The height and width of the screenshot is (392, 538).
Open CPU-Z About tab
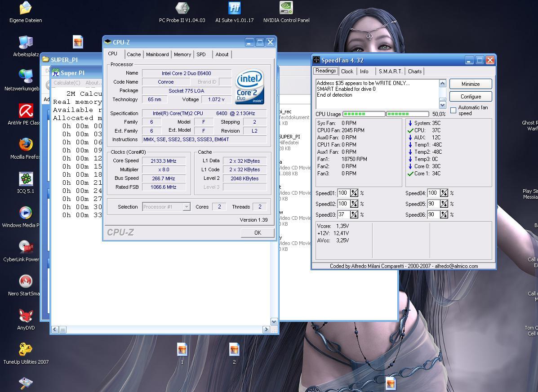point(222,54)
